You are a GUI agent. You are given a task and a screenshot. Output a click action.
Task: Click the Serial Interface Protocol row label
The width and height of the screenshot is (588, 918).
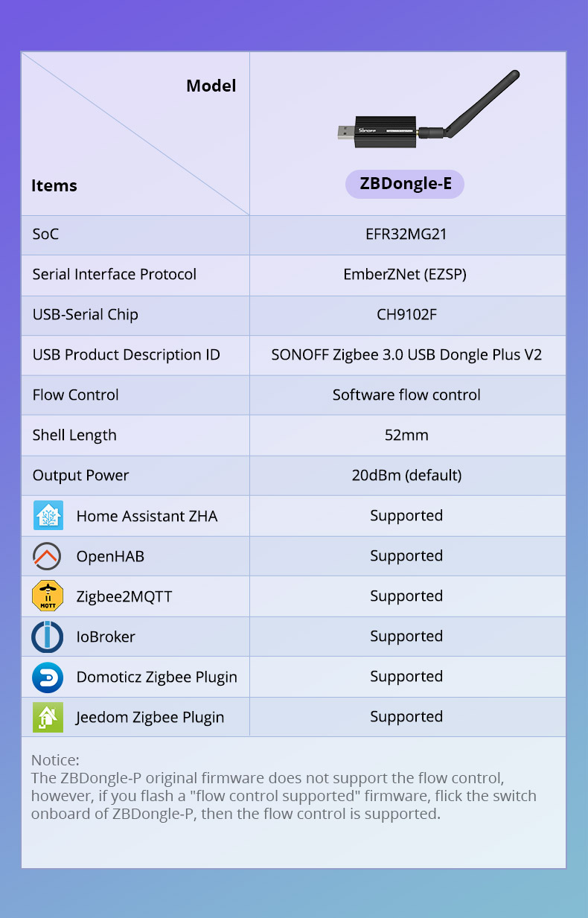point(115,274)
